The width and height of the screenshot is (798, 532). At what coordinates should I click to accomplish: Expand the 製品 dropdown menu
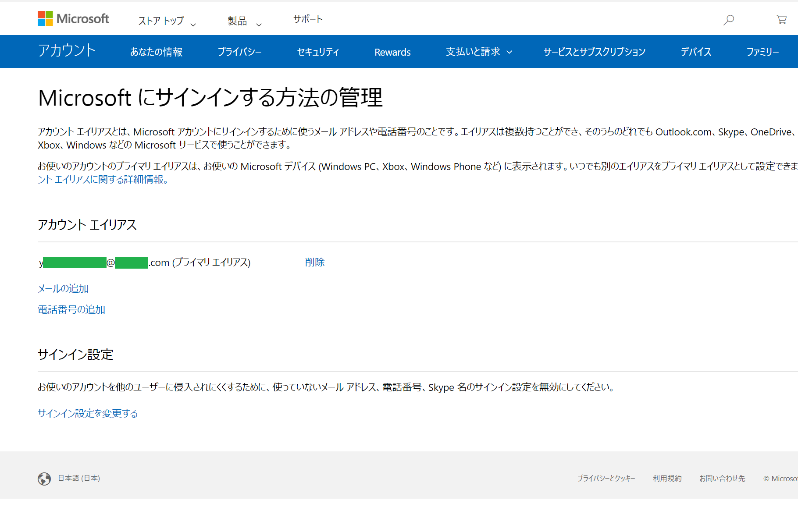pyautogui.click(x=245, y=21)
